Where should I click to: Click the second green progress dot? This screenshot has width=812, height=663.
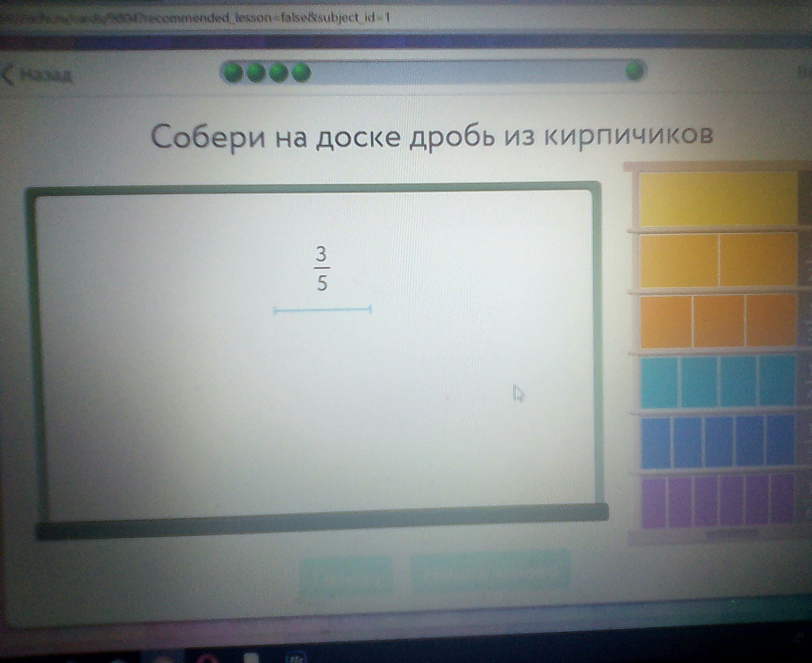tap(256, 73)
